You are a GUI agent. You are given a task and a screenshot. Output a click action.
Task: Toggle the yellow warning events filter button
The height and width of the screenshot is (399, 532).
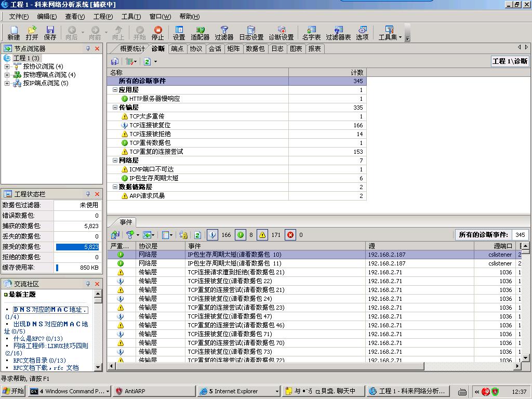pyautogui.click(x=262, y=235)
